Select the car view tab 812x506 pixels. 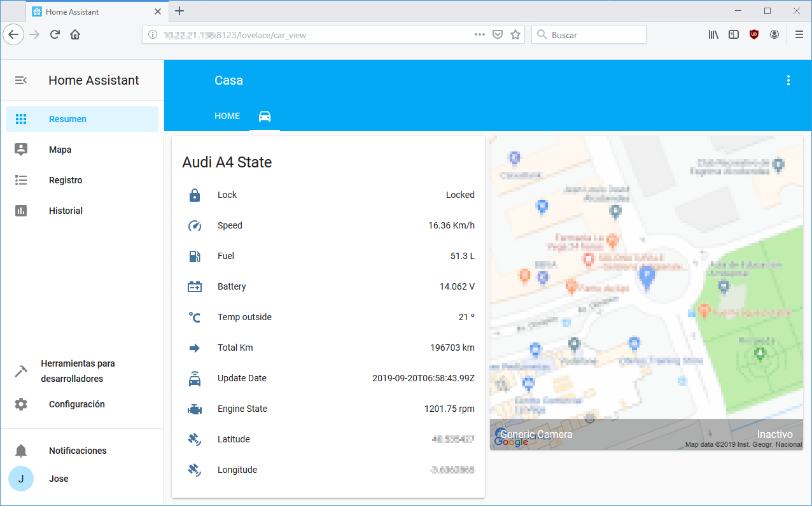(265, 116)
